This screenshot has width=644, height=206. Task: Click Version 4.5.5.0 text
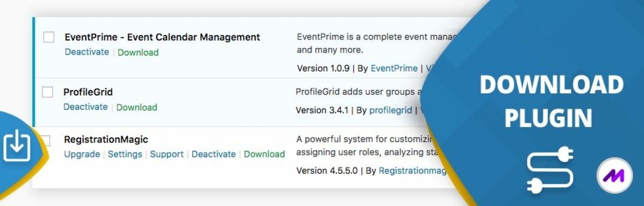327,171
